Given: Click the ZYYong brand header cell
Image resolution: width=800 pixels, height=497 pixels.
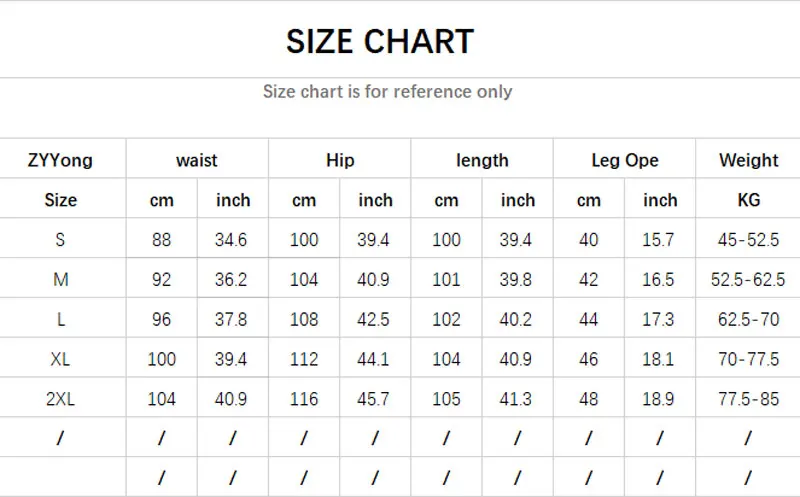Looking at the screenshot, I should point(60,160).
